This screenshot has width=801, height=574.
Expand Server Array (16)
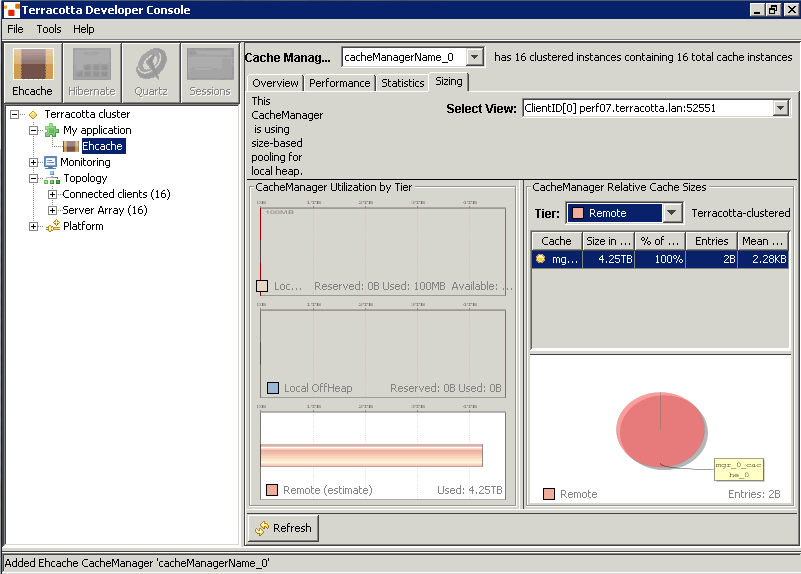pos(52,210)
